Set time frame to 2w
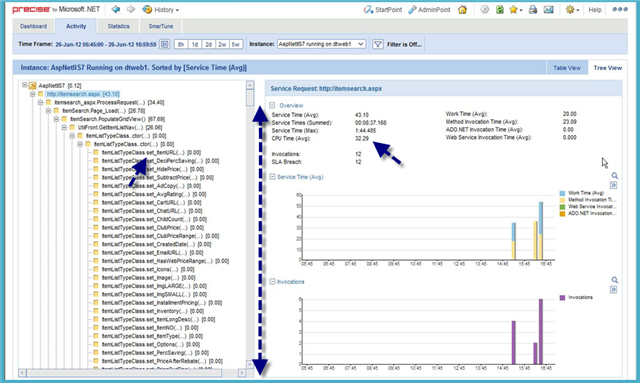The height and width of the screenshot is (383, 640). point(222,44)
